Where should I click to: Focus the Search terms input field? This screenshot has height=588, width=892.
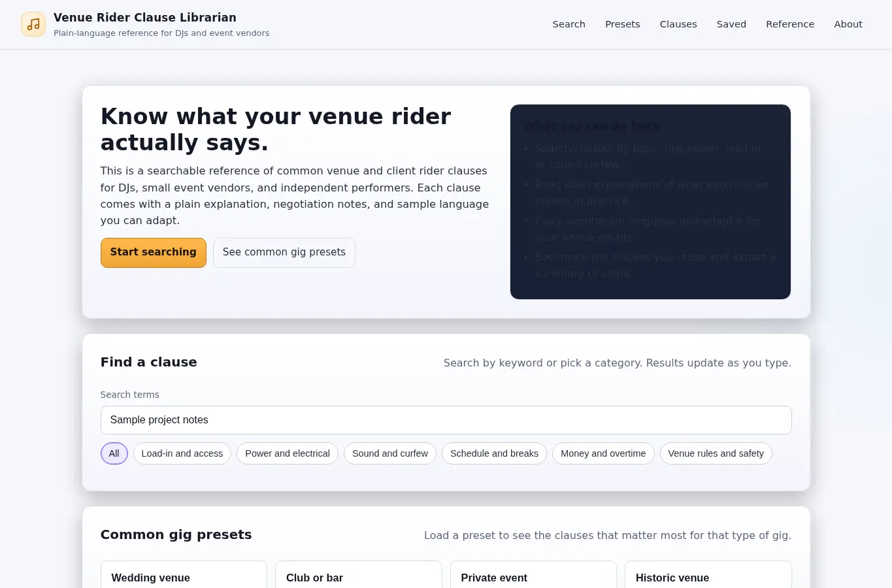446,420
